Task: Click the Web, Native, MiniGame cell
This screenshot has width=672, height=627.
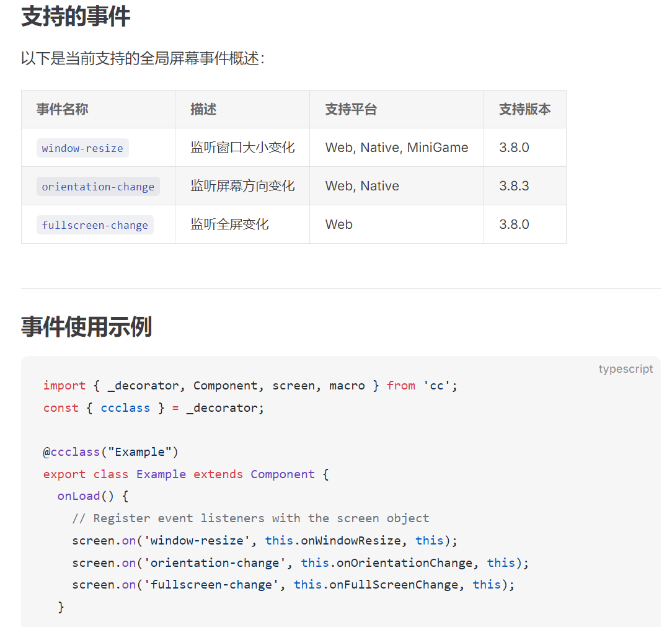Action: coord(397,148)
